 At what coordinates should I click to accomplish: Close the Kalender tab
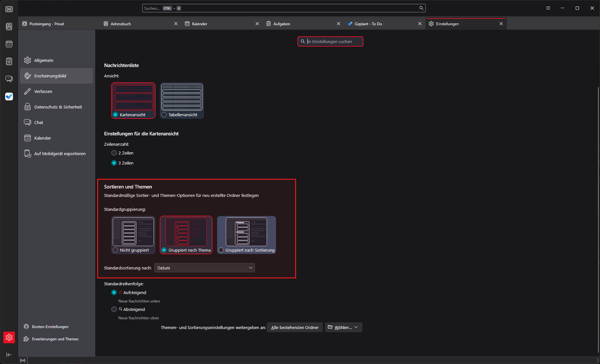coord(257,24)
